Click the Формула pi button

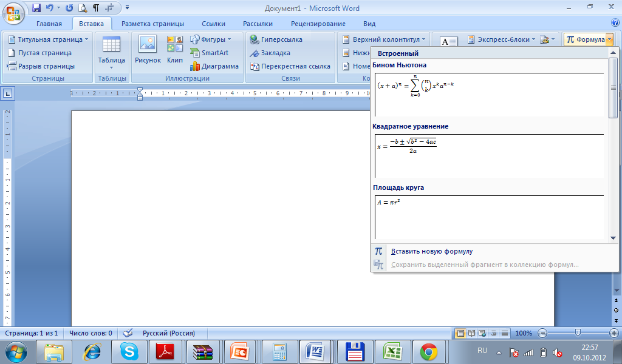point(586,39)
